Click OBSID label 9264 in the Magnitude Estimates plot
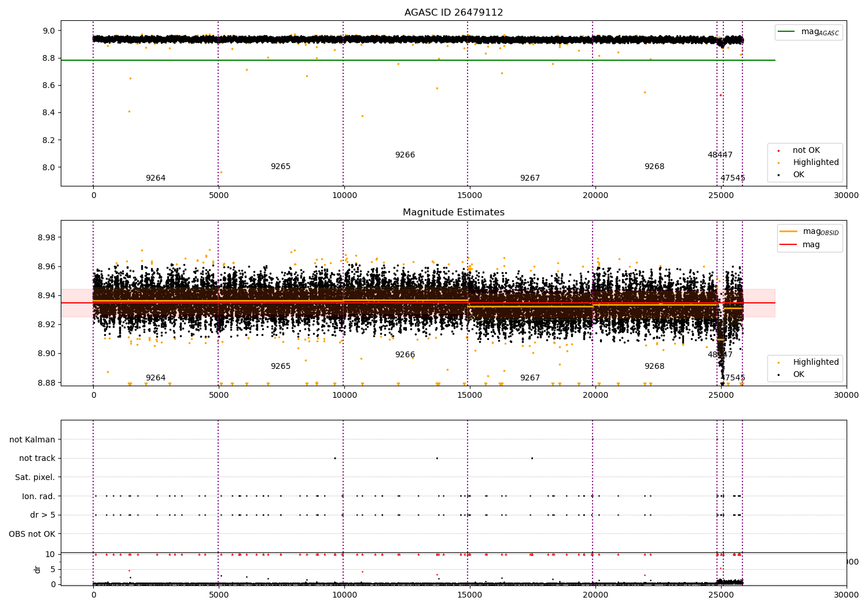868x608 pixels. click(x=156, y=378)
